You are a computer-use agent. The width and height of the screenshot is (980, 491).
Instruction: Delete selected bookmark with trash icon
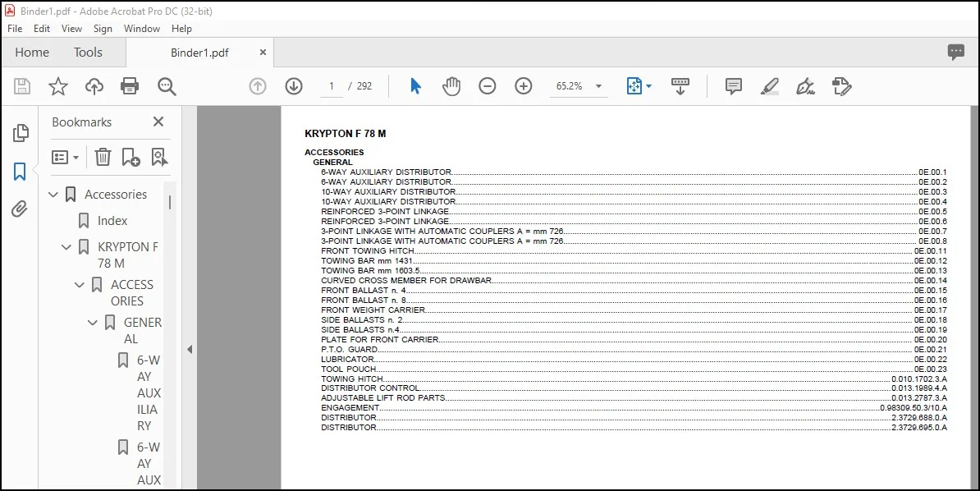103,157
